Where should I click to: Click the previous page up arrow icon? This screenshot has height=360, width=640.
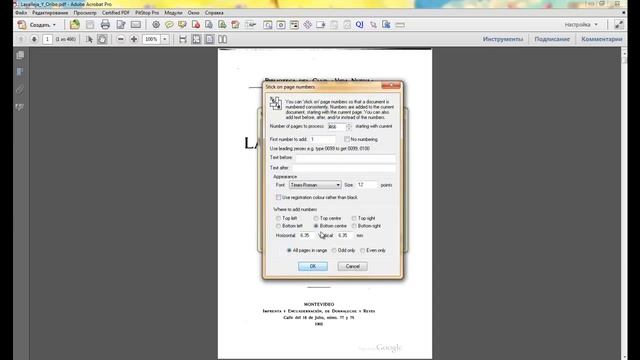coord(21,39)
